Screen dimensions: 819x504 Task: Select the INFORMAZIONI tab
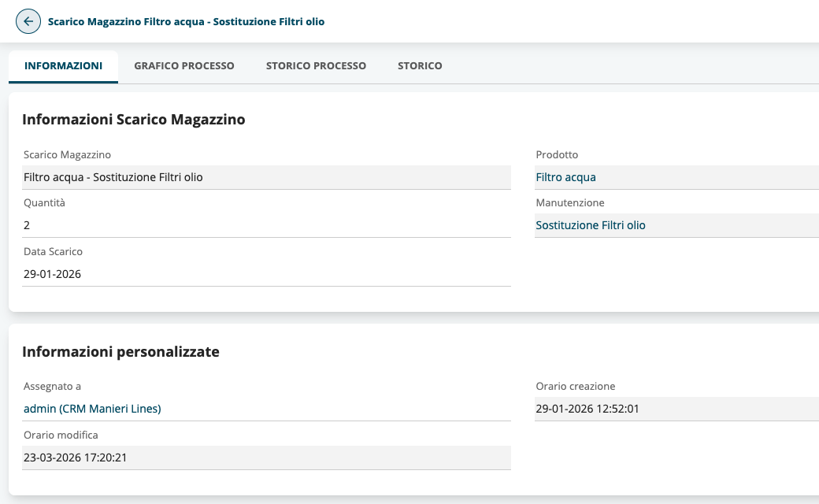tap(63, 66)
